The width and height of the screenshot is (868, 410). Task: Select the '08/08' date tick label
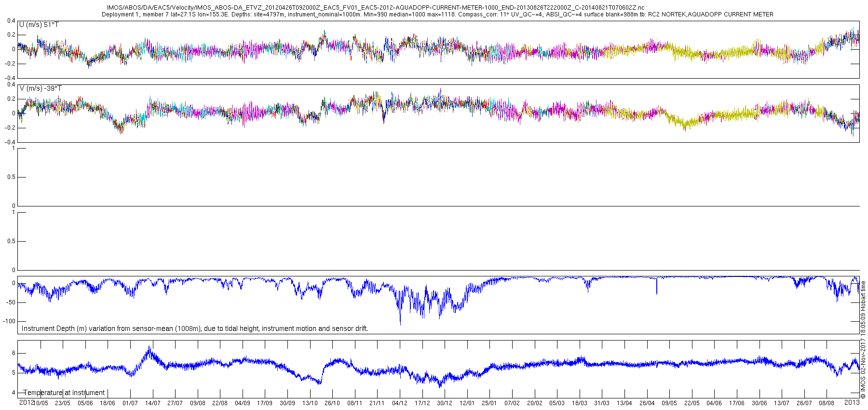[827, 403]
